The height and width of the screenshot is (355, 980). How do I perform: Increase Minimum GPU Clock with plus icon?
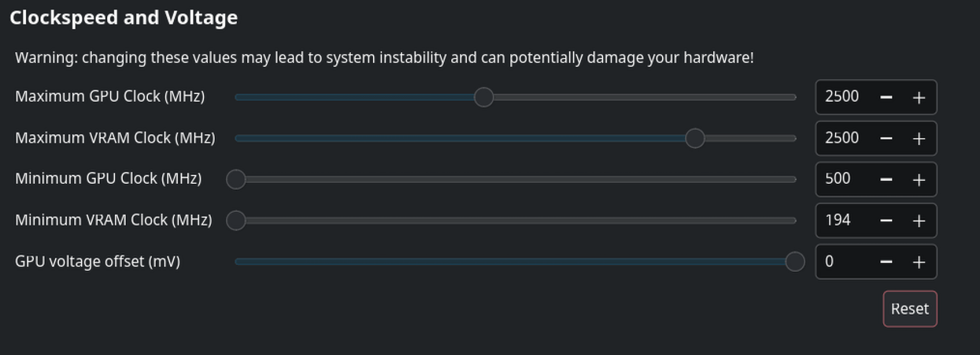pos(918,179)
